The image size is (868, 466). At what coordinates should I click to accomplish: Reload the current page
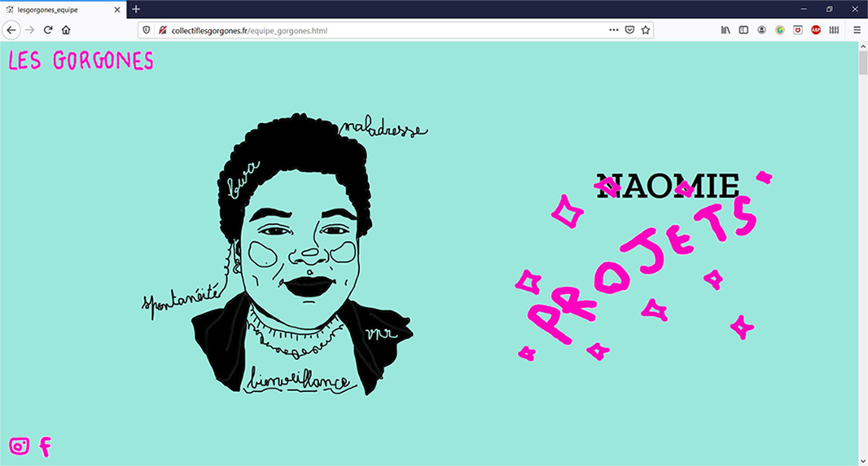point(48,30)
